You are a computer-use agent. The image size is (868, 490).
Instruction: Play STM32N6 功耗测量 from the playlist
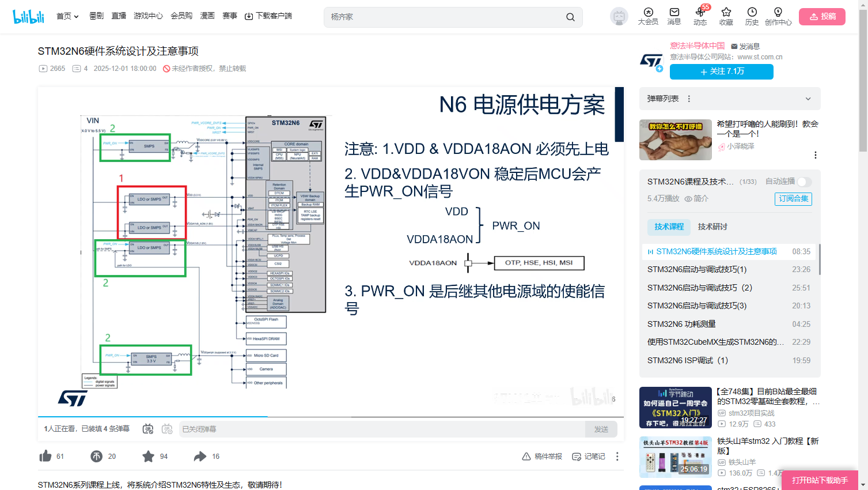pos(681,324)
